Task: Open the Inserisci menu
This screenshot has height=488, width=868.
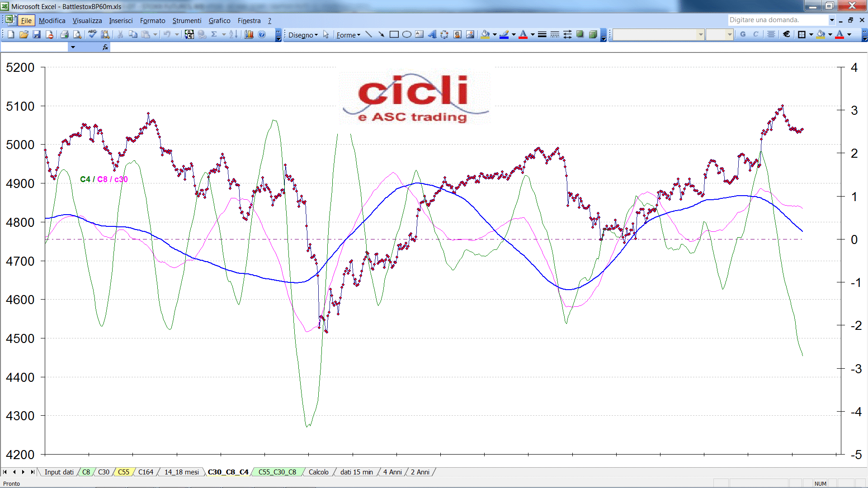Action: click(121, 20)
